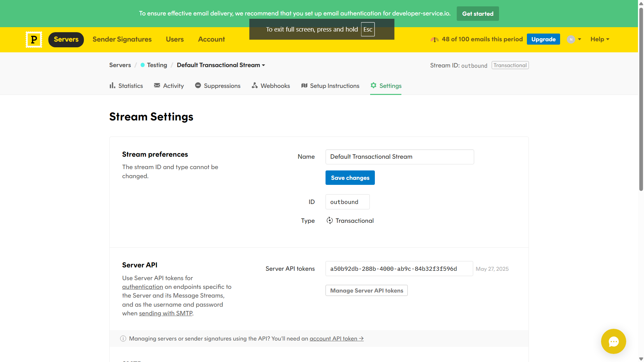Click the Postmark stamp logo icon

[34, 40]
